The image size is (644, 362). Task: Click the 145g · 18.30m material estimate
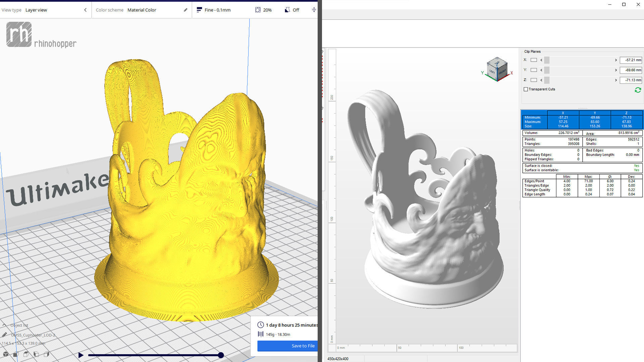pos(278,334)
